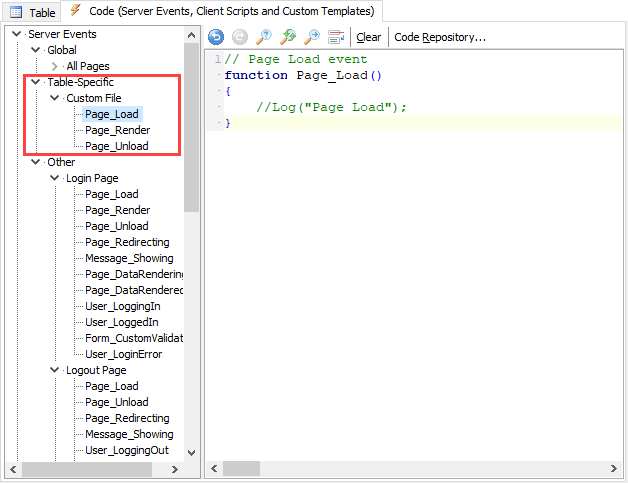628x483 pixels.
Task: Select the Code tab with lightning icon
Action: pos(220,12)
